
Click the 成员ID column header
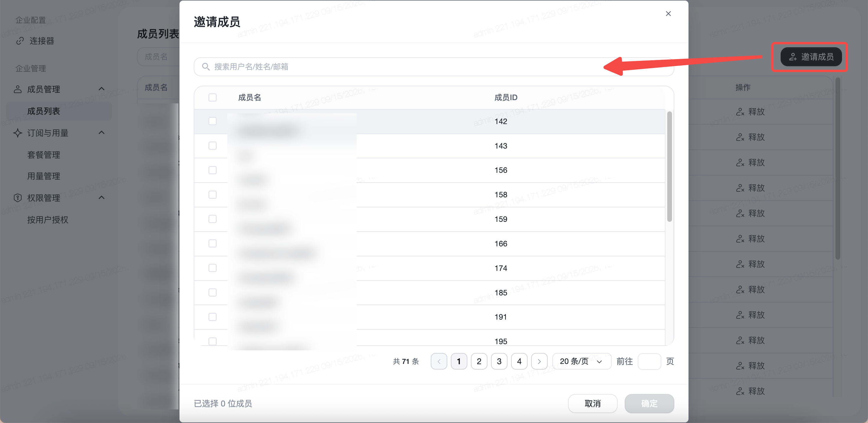(506, 97)
